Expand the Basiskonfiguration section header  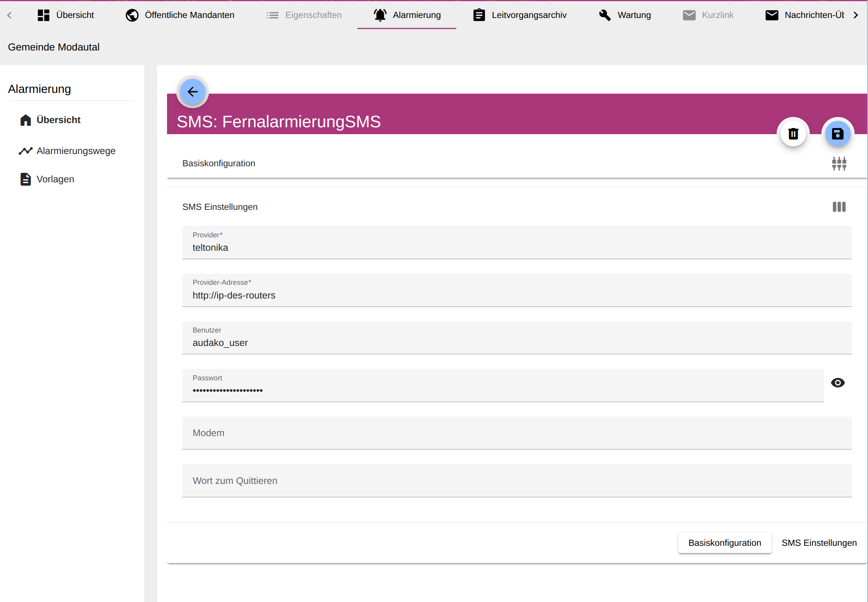[219, 164]
